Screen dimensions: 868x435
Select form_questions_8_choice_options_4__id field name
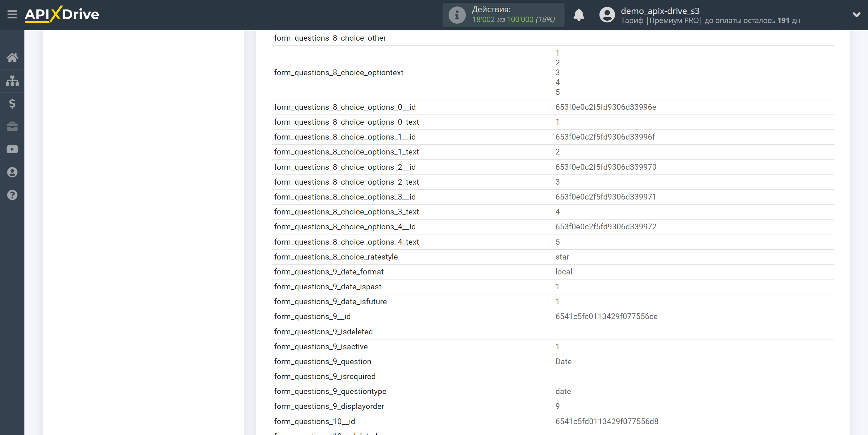(x=345, y=227)
